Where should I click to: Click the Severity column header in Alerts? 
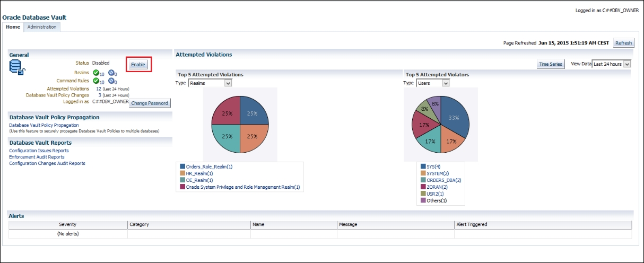pos(68,224)
